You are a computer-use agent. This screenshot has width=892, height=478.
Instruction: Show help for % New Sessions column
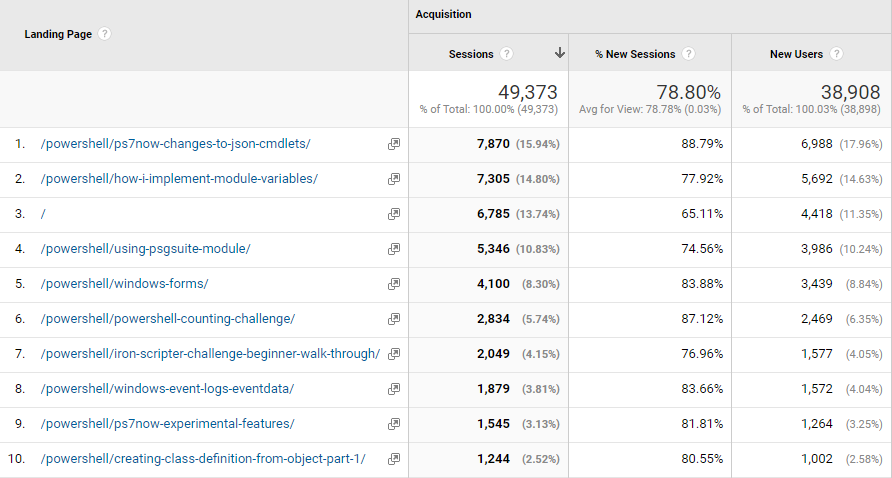[x=689, y=54]
